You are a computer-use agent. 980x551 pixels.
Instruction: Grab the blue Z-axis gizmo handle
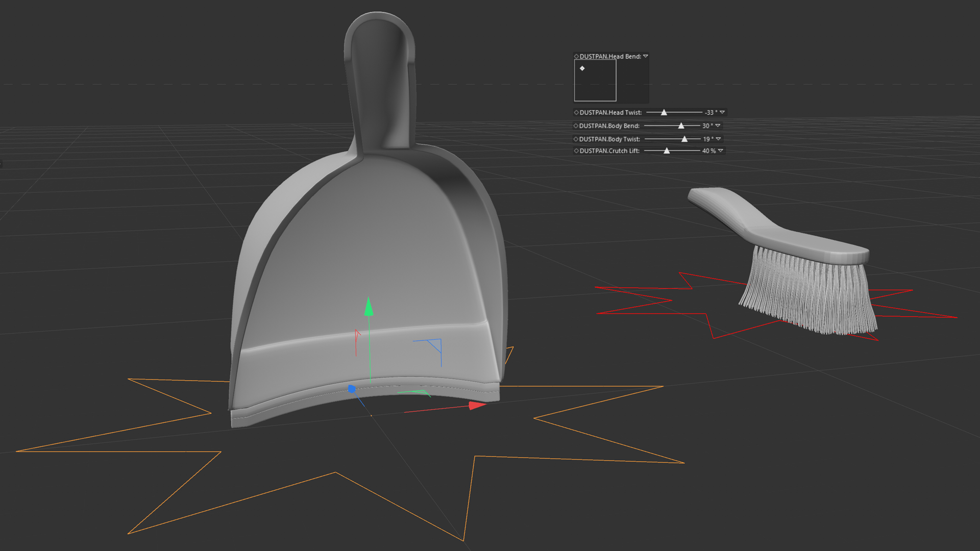point(352,389)
